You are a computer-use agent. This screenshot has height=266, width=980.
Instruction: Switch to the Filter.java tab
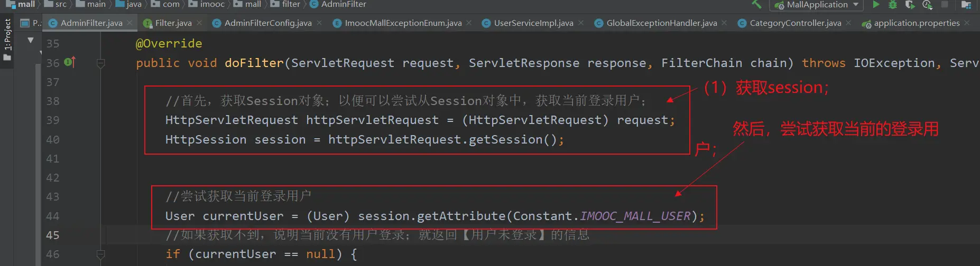click(173, 23)
